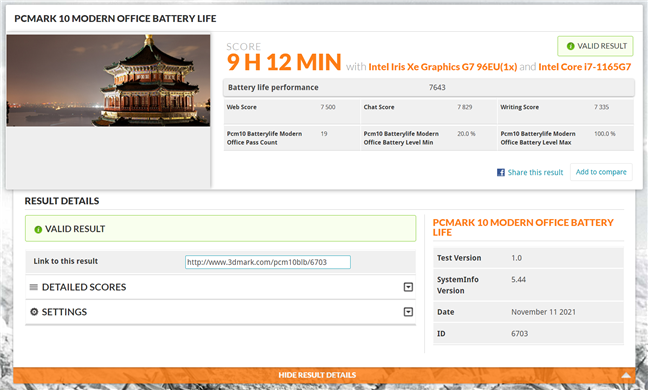The image size is (648, 390).
Task: Expand the SETTINGS section arrow
Action: tap(408, 312)
